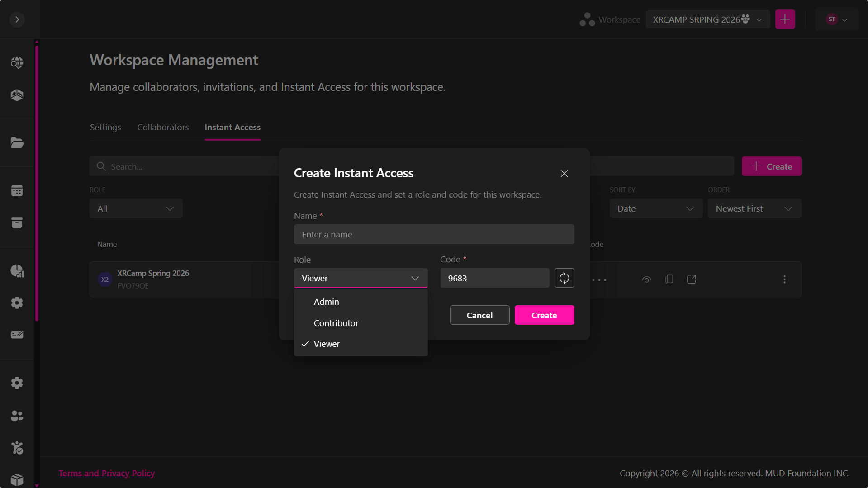
Task: Click the pink plus button in top bar
Action: [785, 19]
